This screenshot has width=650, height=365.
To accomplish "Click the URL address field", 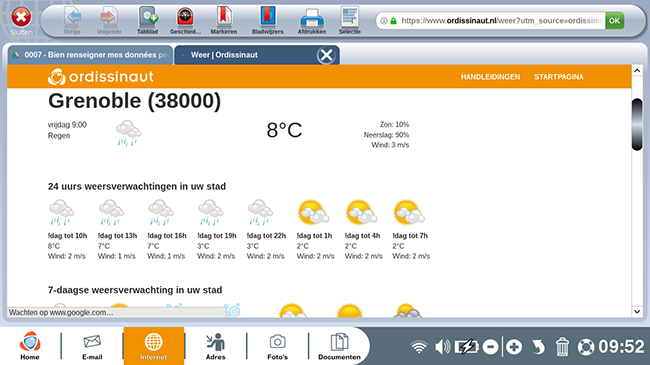I will [x=501, y=21].
